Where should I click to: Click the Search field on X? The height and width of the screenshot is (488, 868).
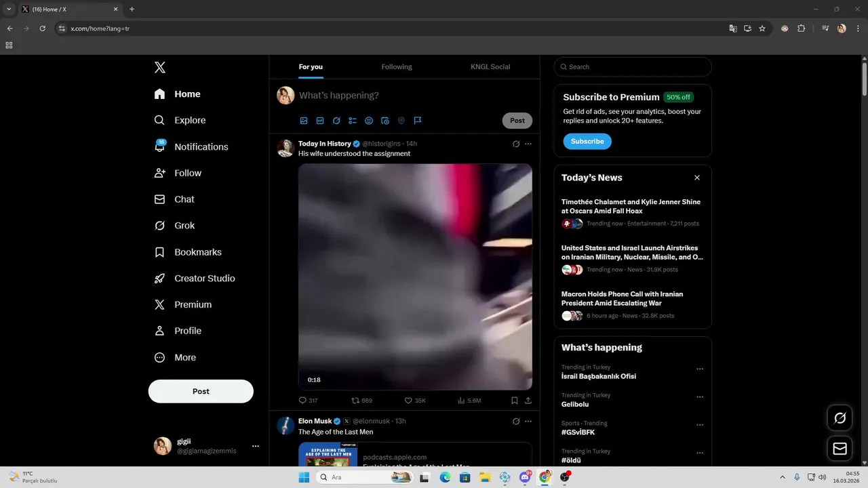633,66
